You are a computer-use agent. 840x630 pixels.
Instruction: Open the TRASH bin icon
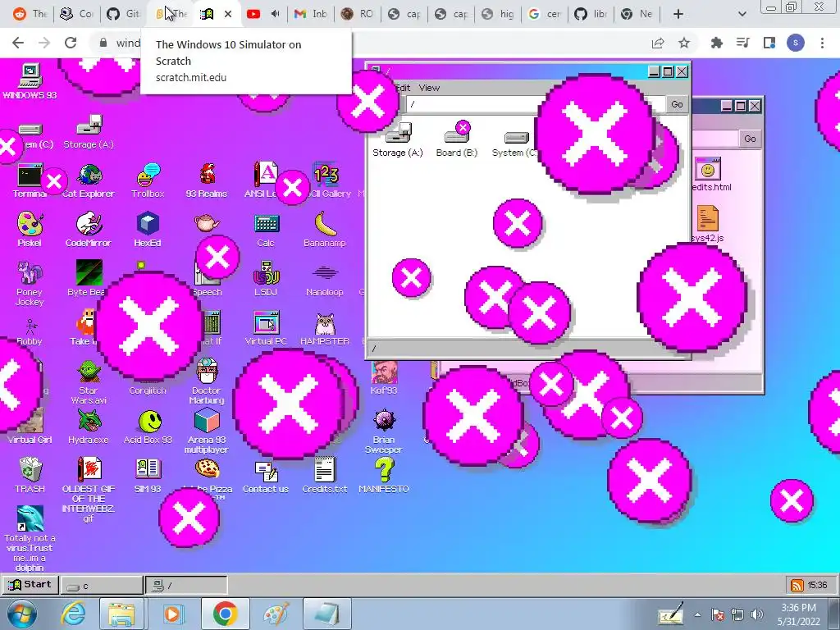[30, 475]
